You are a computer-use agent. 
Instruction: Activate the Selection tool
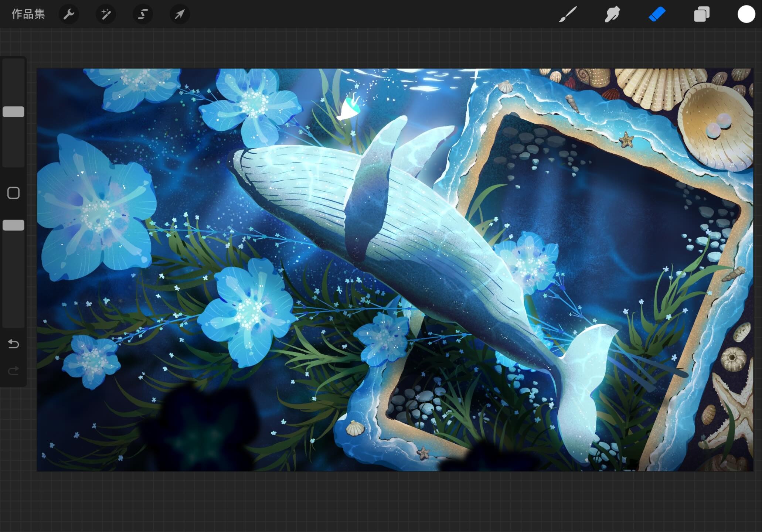[x=143, y=14]
